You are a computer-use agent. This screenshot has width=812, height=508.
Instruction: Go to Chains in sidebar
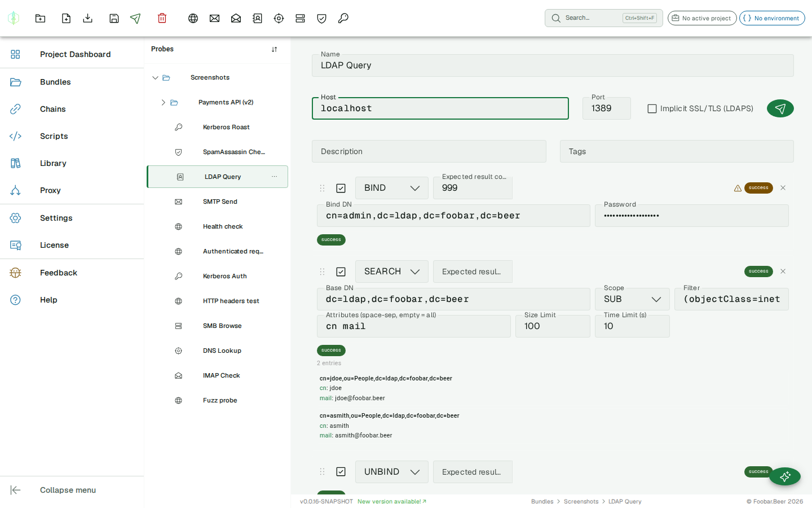(x=72, y=109)
